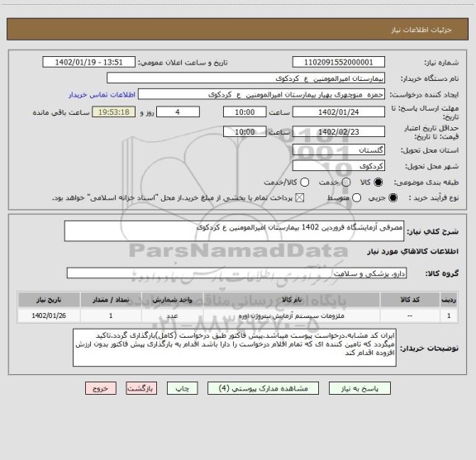The height and width of the screenshot is (460, 476).
Task: Click the response deadline date 1402/01/24
Action: 339,112
